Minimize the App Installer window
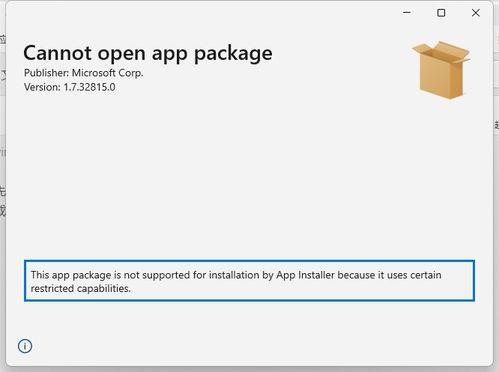The image size is (499, 372). point(407,13)
